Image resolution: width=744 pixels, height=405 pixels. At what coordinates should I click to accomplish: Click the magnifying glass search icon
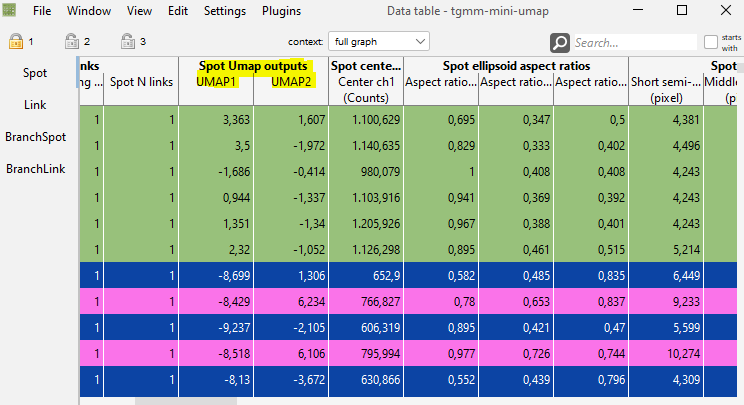tap(560, 43)
